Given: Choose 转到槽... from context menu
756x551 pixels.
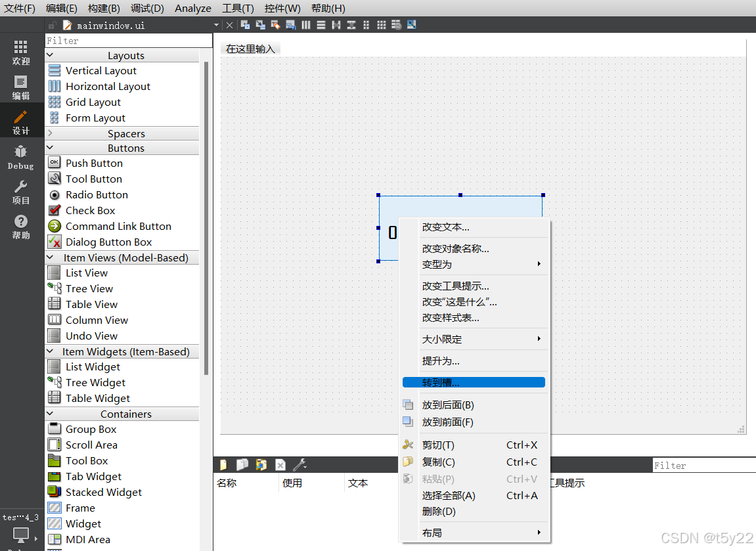Looking at the screenshot, I should point(474,382).
